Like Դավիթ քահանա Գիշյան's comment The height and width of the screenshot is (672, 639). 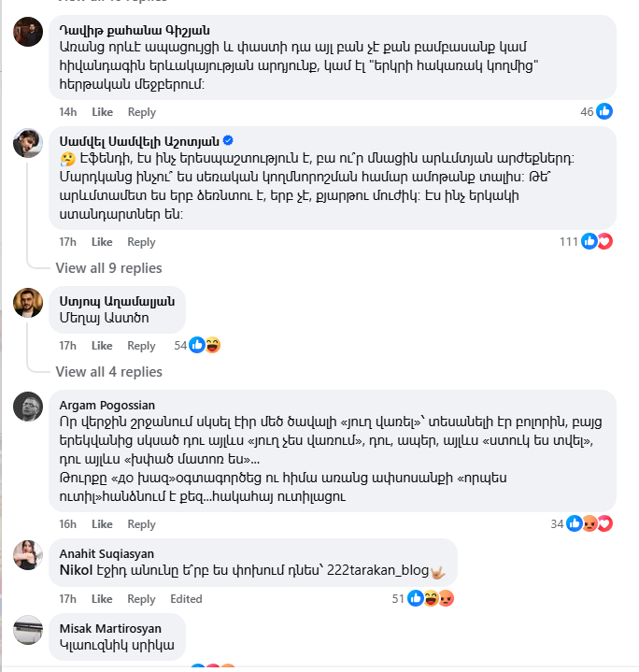(102, 112)
